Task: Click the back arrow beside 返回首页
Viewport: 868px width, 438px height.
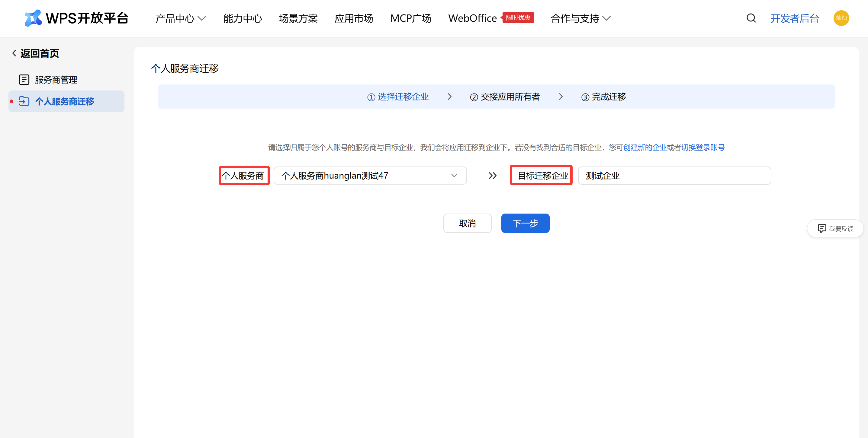Action: 14,53
